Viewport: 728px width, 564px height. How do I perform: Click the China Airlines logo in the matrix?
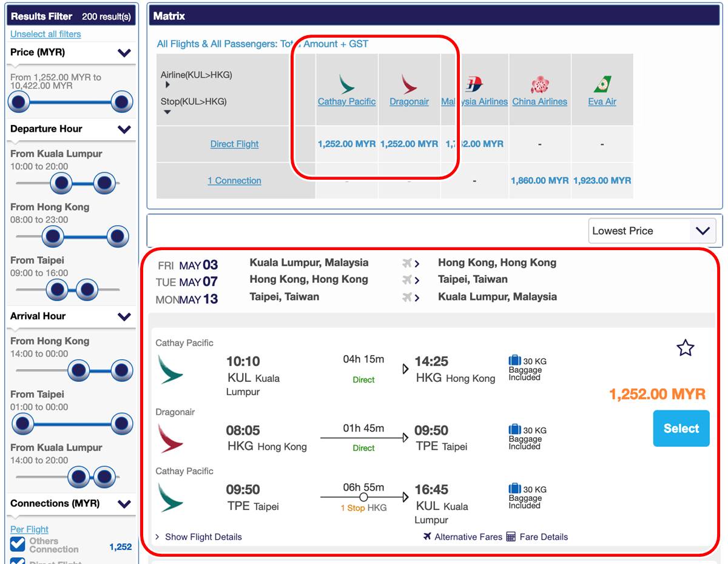click(539, 84)
